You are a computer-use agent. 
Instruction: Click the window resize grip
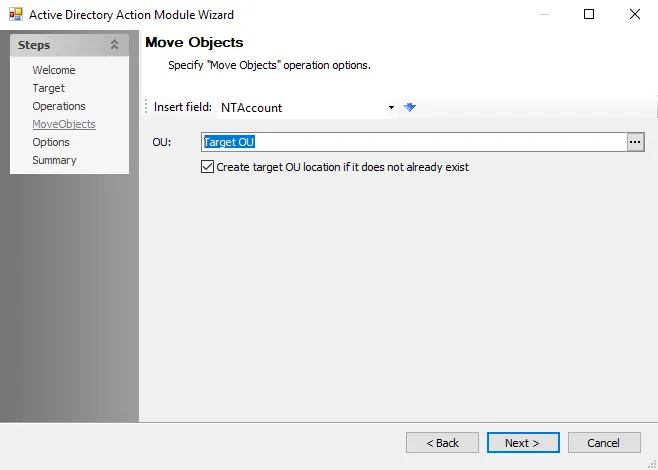click(652, 464)
